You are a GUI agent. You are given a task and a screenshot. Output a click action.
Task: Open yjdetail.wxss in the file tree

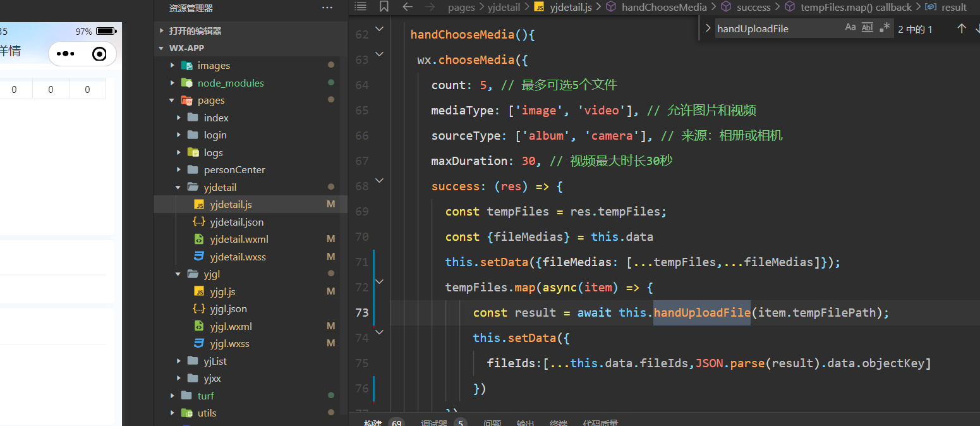point(238,257)
